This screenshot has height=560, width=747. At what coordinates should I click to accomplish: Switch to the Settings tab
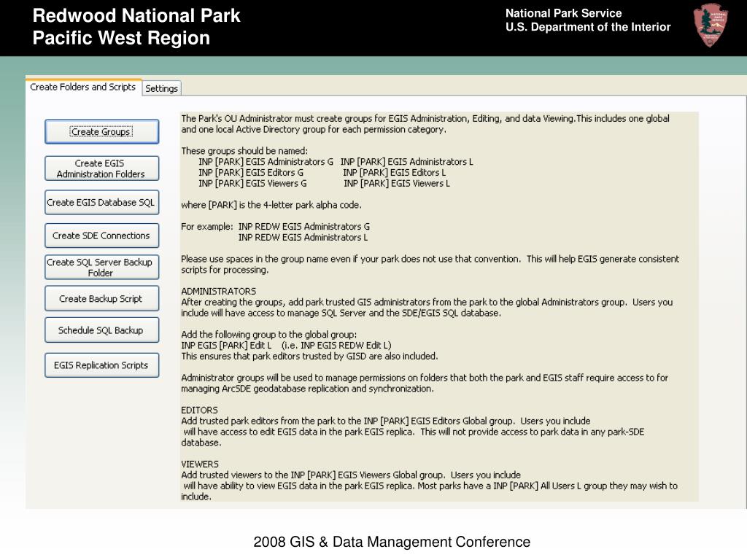tap(161, 88)
